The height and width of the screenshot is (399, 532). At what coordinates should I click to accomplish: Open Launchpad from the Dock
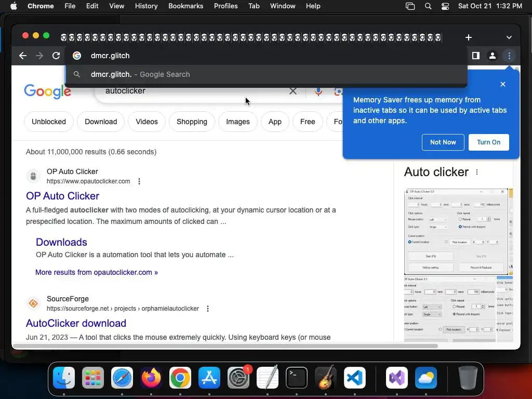[x=93, y=378]
